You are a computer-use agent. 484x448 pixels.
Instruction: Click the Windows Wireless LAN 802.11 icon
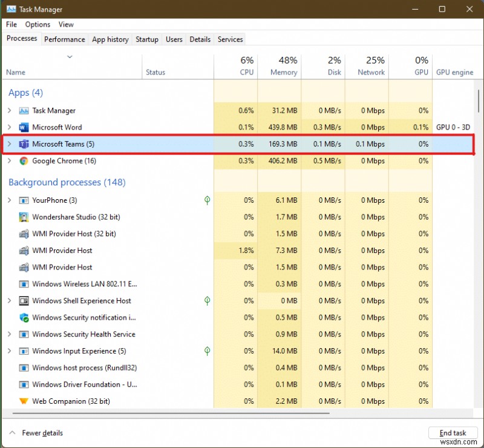24,284
